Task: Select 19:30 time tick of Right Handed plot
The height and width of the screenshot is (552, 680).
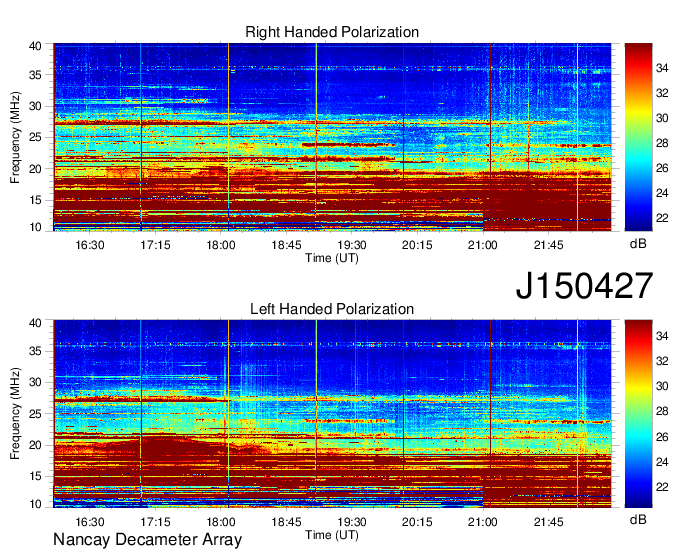Action: coord(352,245)
